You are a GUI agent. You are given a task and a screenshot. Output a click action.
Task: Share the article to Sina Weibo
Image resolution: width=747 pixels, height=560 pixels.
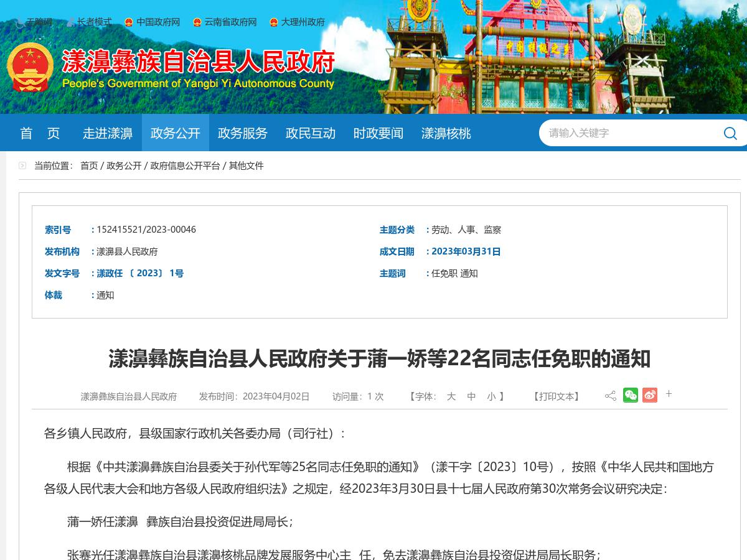click(x=650, y=394)
